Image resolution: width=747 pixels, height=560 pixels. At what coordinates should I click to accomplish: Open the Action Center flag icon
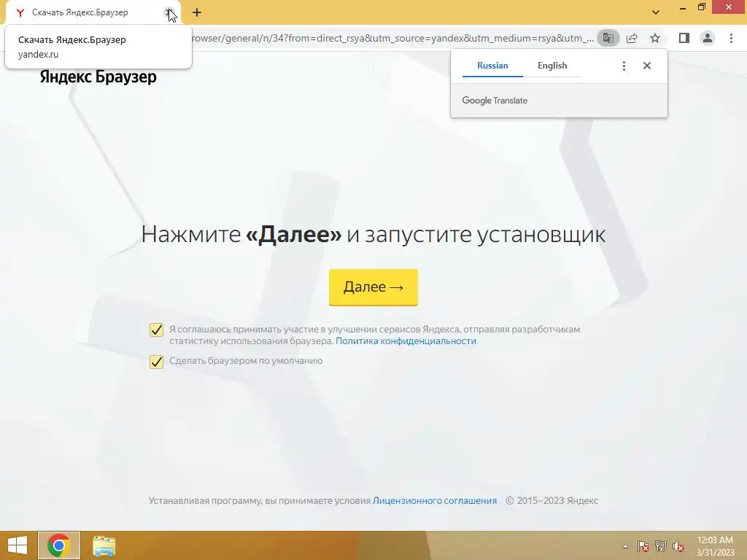coord(643,546)
